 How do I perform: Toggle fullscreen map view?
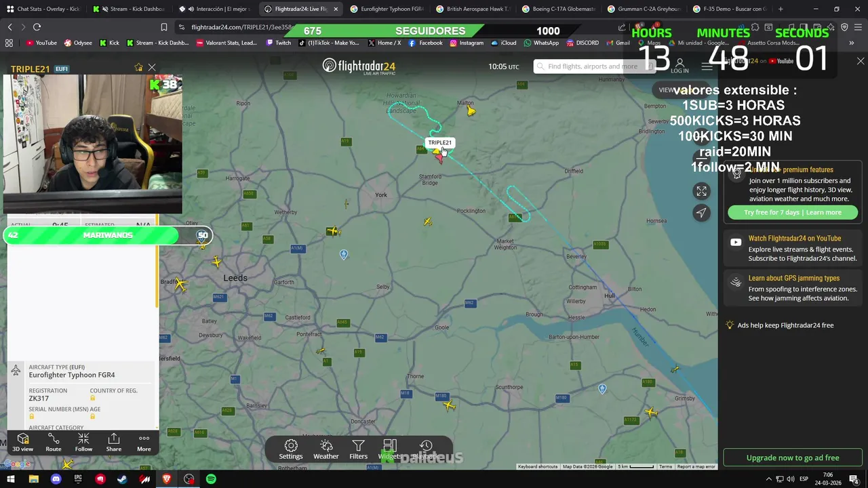701,191
